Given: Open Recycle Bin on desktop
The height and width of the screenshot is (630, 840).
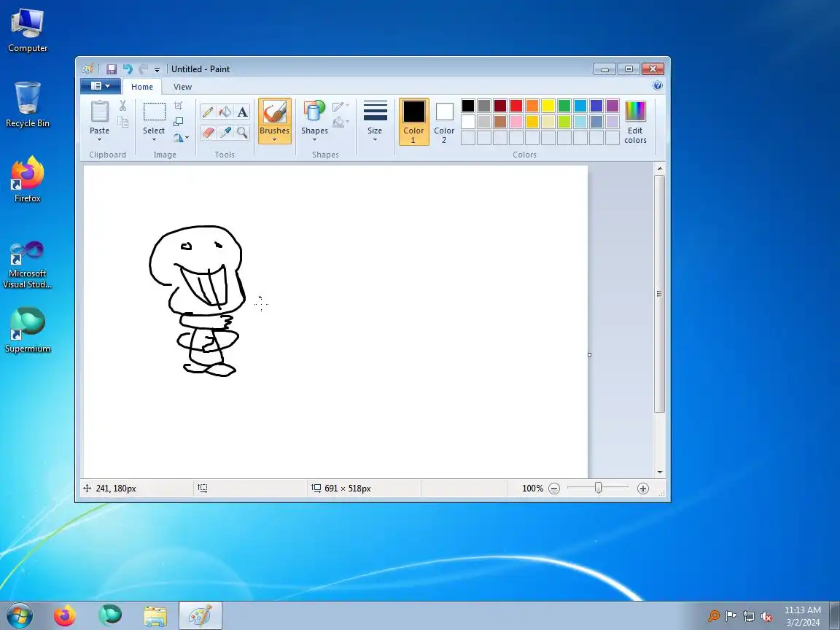Looking at the screenshot, I should [27, 104].
